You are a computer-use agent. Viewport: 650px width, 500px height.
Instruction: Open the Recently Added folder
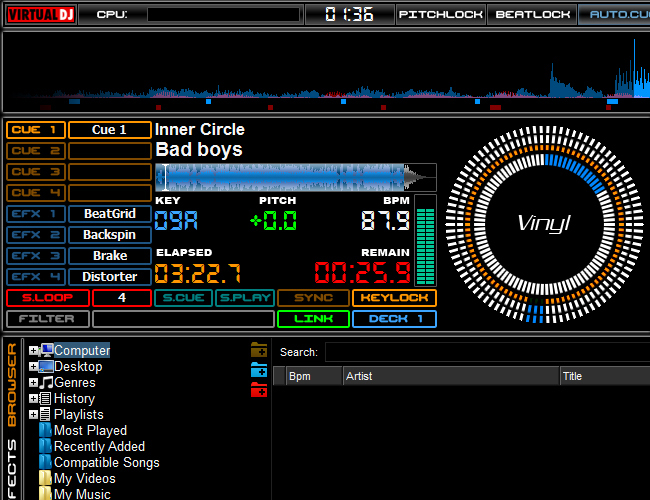(99, 447)
